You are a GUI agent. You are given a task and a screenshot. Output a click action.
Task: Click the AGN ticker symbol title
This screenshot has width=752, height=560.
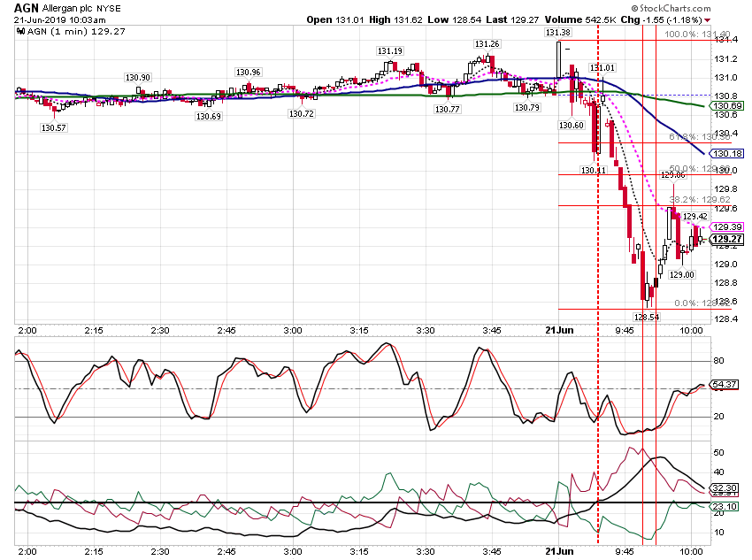[x=27, y=8]
